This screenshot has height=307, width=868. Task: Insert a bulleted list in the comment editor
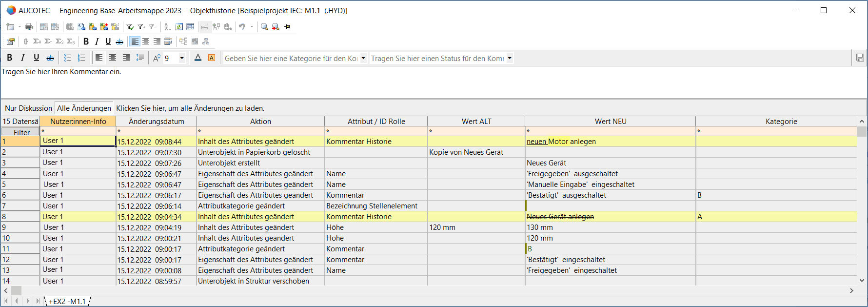click(x=68, y=58)
